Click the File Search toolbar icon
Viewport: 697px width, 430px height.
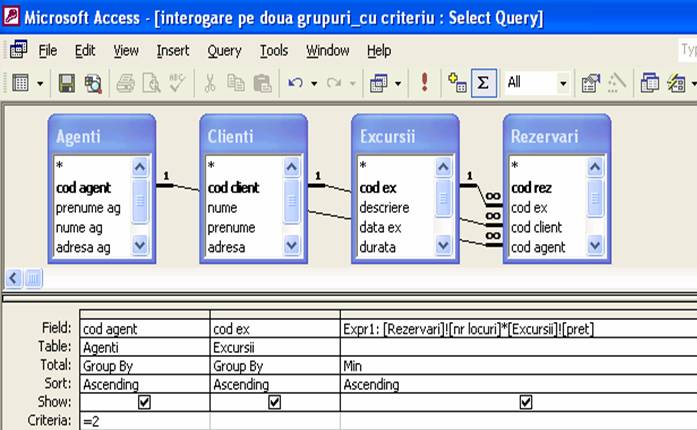(x=93, y=84)
